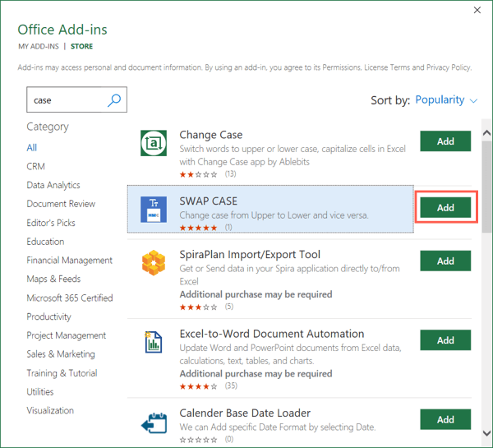Image resolution: width=493 pixels, height=448 pixels.
Task: Click the Change Case add-in icon
Action: [x=154, y=142]
